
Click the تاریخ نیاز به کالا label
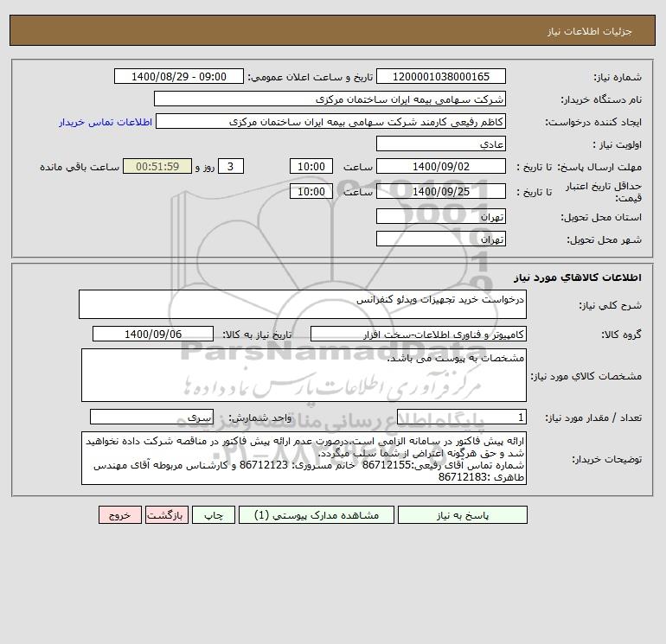(258, 335)
